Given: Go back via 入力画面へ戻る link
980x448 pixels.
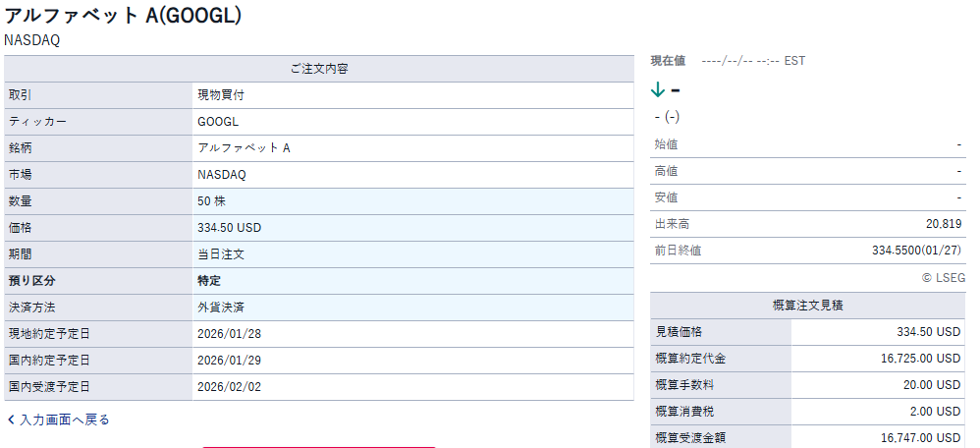Looking at the screenshot, I should click(64, 420).
